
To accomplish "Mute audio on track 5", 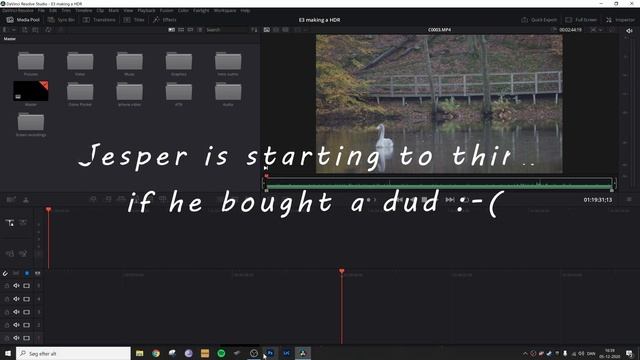I will click(16, 286).
